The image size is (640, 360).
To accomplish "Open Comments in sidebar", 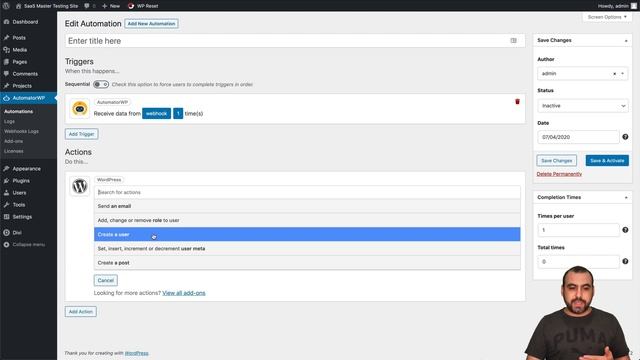I will click(25, 74).
